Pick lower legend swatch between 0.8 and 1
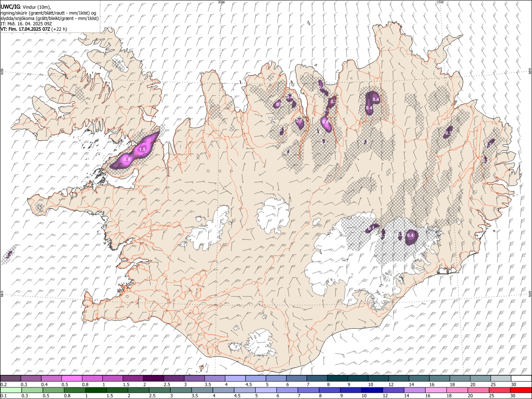The image size is (532, 399). [74, 390]
